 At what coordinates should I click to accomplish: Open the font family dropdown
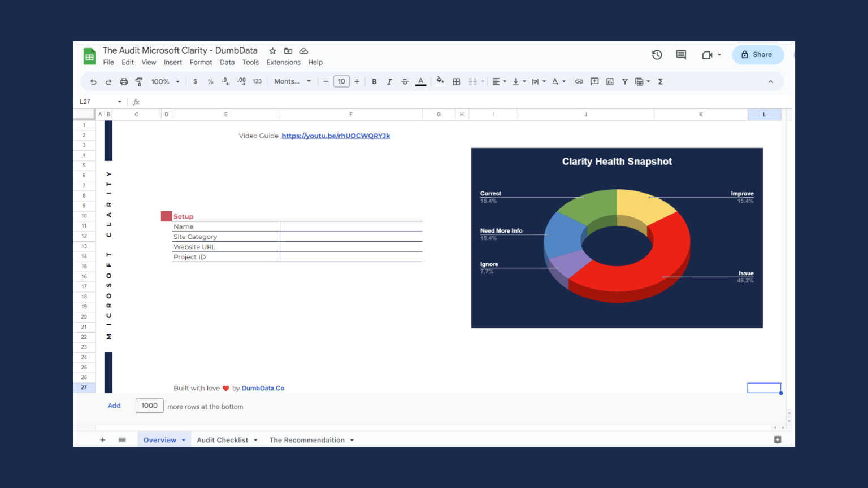tap(293, 82)
